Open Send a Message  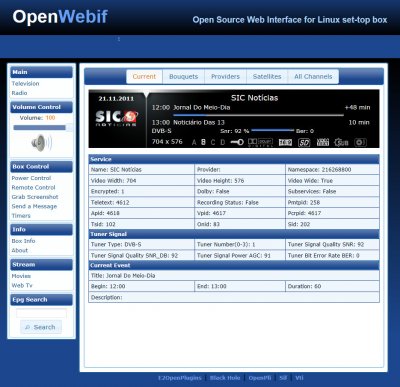tap(34, 206)
